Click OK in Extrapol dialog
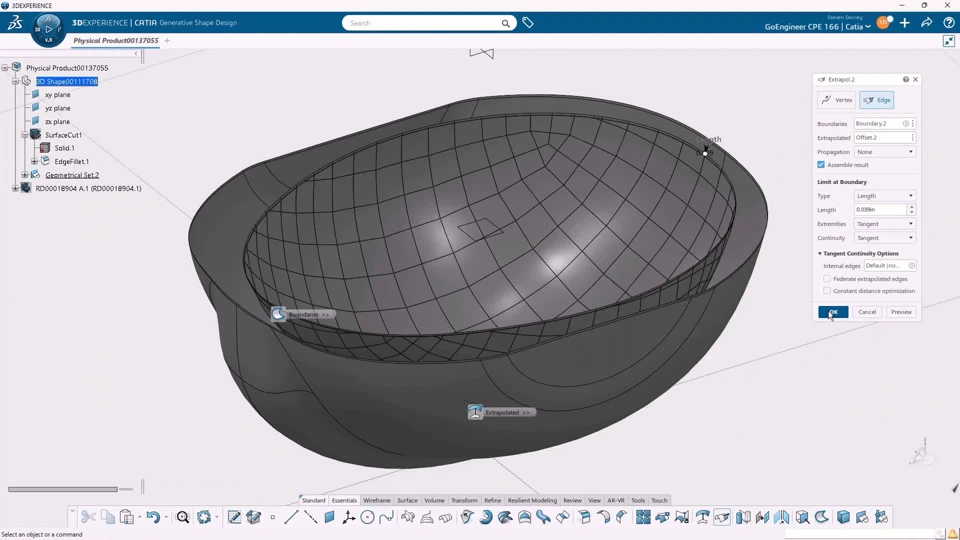 point(833,312)
